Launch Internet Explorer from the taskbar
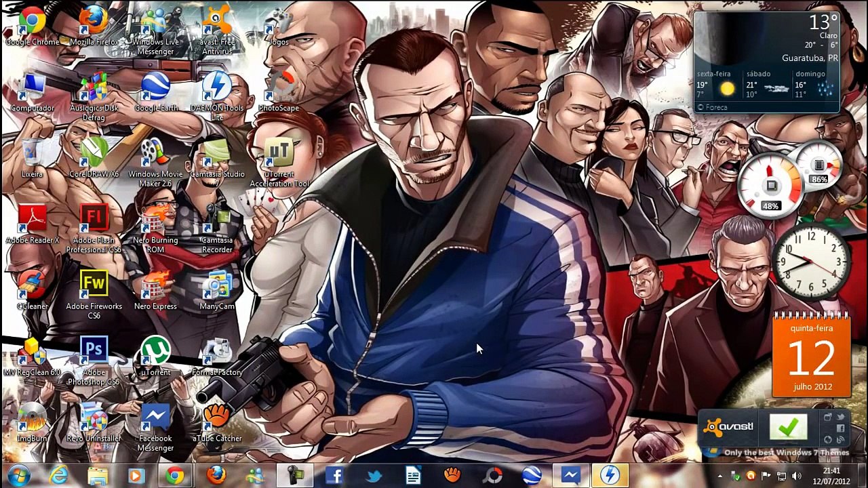The height and width of the screenshot is (488, 868). pyautogui.click(x=59, y=476)
